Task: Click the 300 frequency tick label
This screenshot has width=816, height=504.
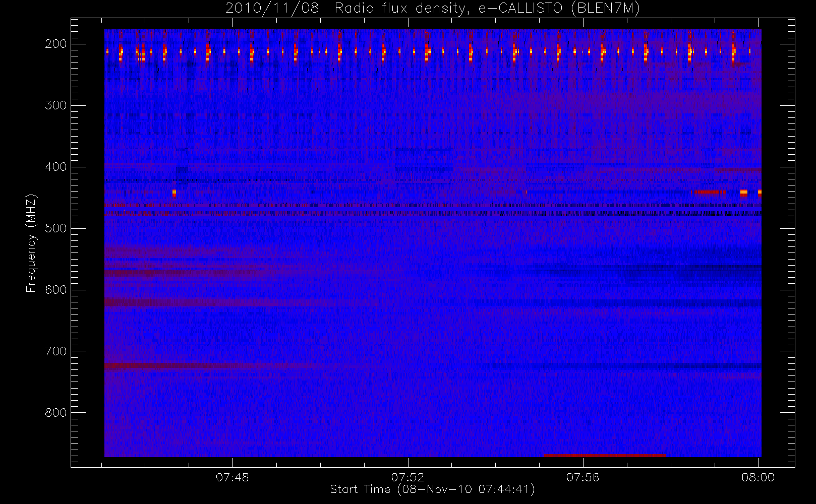Action: tap(56, 105)
